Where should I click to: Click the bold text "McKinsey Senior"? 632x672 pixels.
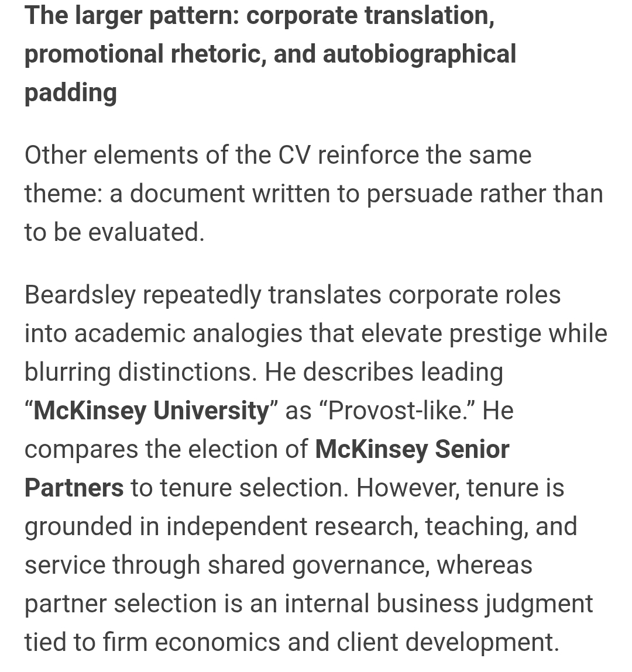pos(412,449)
